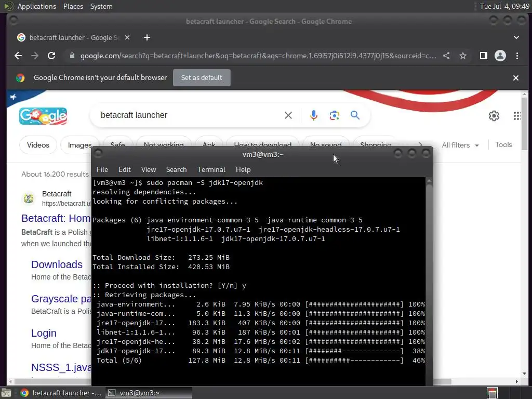Open the Chrome three-dot menu
This screenshot has width=532, height=399.
pos(517,56)
